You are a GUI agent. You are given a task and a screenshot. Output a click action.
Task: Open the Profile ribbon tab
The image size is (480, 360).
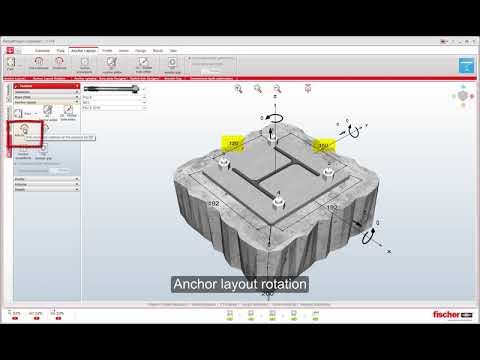pos(107,51)
